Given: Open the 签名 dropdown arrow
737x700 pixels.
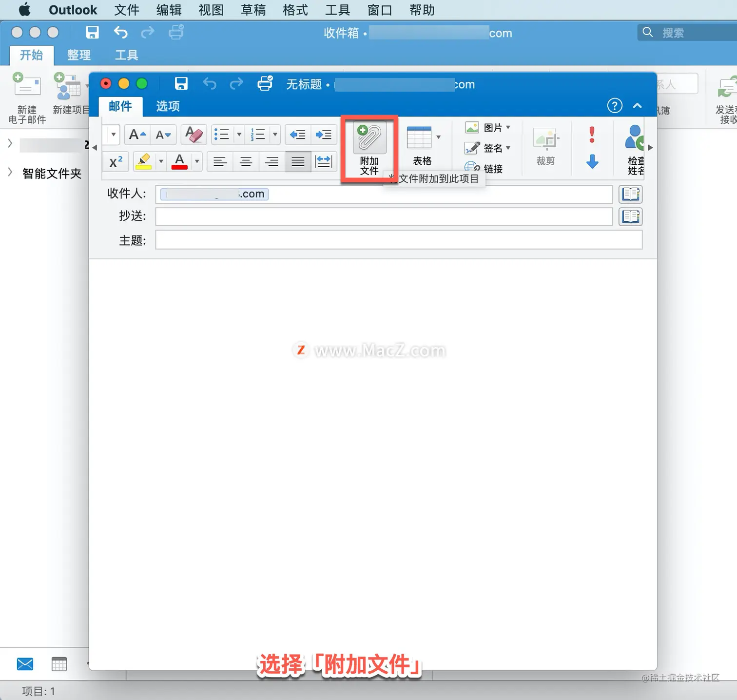Looking at the screenshot, I should [x=508, y=148].
